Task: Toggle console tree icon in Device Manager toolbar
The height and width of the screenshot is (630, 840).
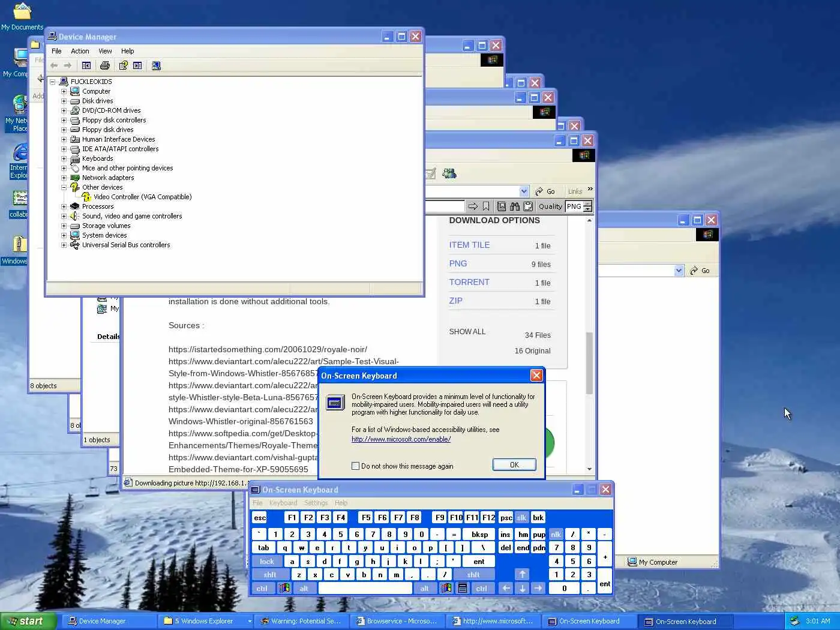Action: 86,65
